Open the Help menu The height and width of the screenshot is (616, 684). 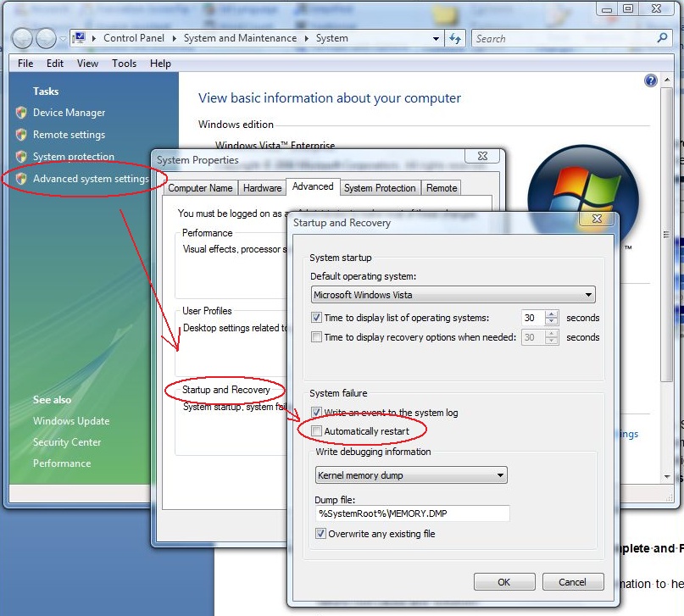coord(160,64)
